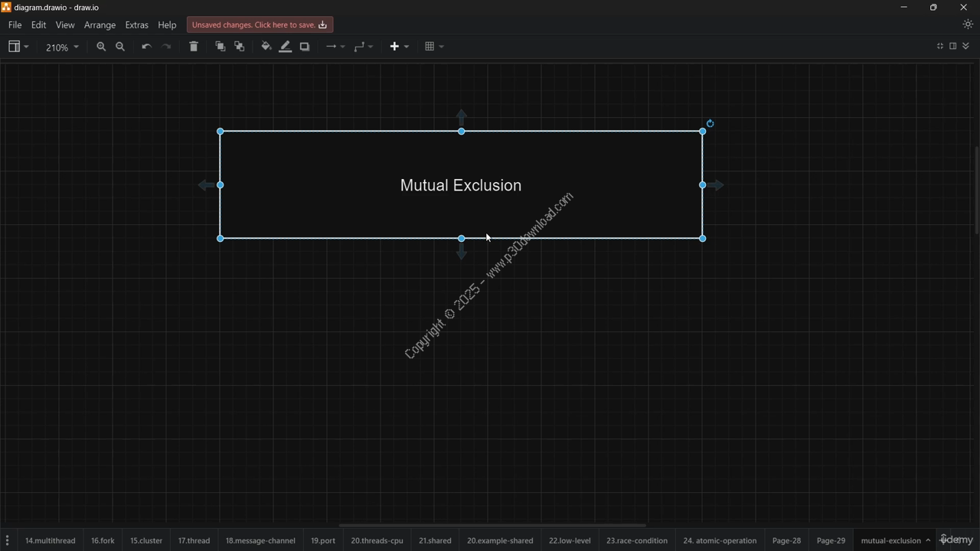Redo the last undone action

[166, 47]
